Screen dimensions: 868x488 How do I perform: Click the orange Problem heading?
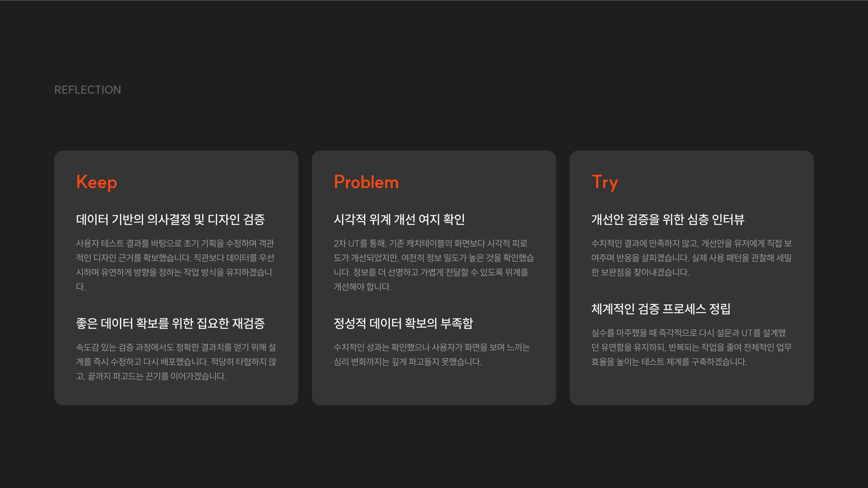coord(366,182)
